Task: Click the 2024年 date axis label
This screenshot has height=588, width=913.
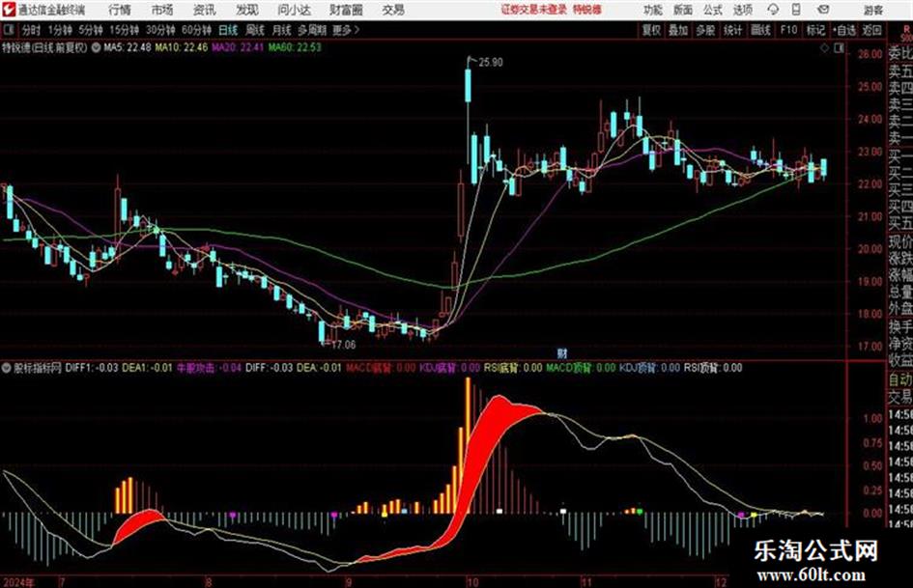Action: click(x=18, y=582)
